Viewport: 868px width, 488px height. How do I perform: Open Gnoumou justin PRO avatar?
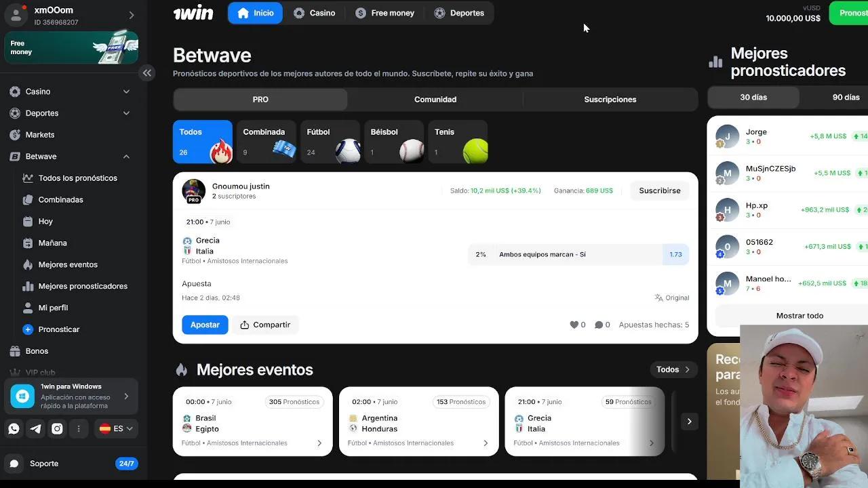click(193, 191)
